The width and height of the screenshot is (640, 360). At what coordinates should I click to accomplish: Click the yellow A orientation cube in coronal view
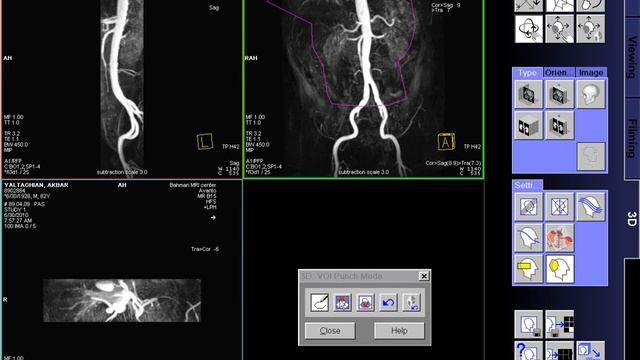pos(446,142)
